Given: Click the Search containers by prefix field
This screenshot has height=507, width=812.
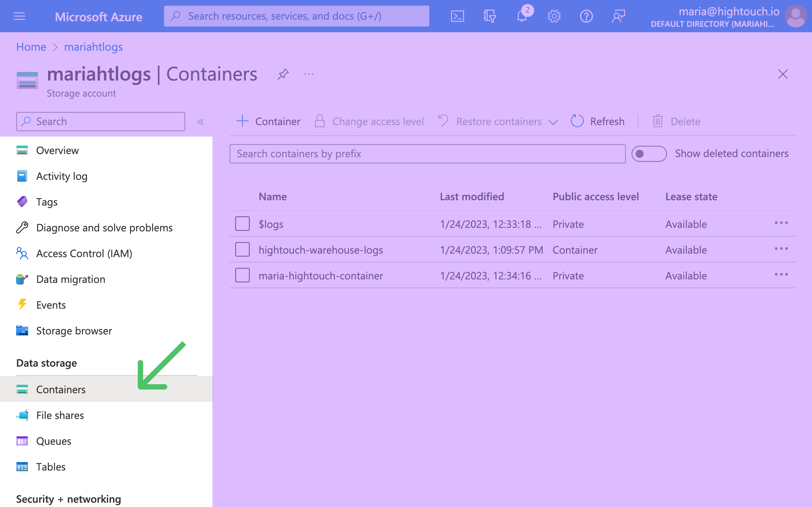Looking at the screenshot, I should point(427,154).
